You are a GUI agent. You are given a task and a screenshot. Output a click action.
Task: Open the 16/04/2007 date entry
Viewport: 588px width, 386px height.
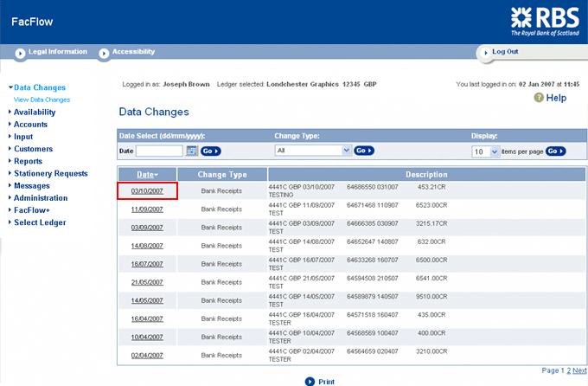coord(147,318)
